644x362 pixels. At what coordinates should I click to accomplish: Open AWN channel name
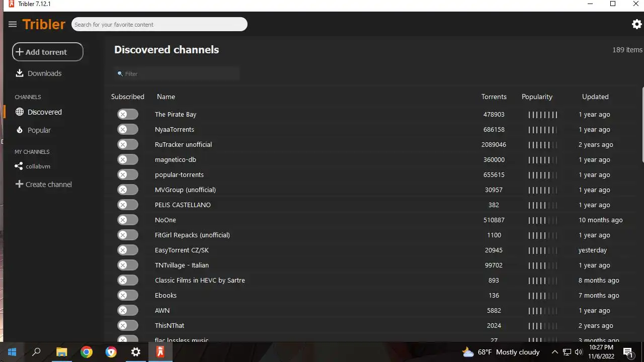(x=162, y=311)
